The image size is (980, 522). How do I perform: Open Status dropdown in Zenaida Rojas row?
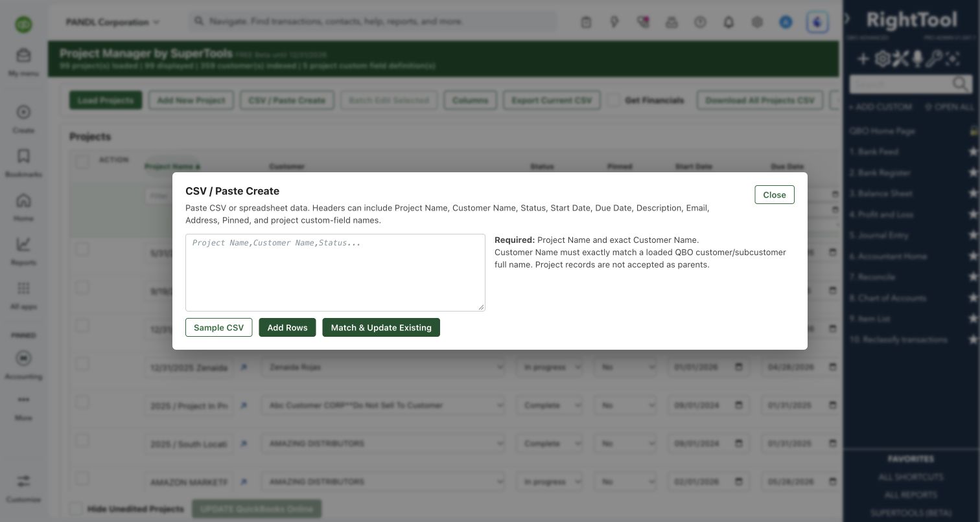coord(550,367)
